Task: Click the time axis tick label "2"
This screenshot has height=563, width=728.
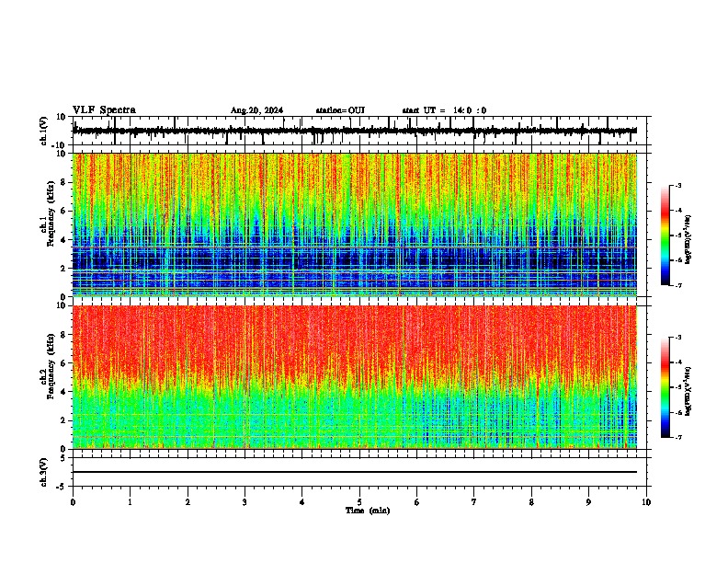Action: 188,502
